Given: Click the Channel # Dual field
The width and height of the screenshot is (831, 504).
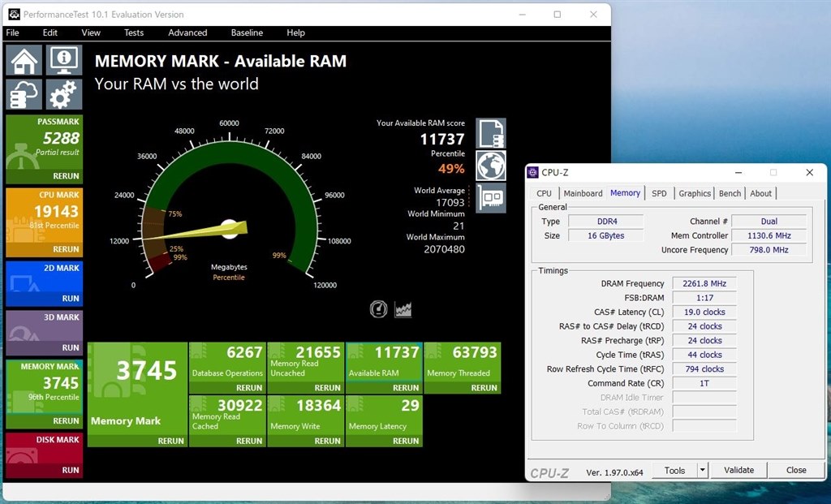Looking at the screenshot, I should (769, 222).
